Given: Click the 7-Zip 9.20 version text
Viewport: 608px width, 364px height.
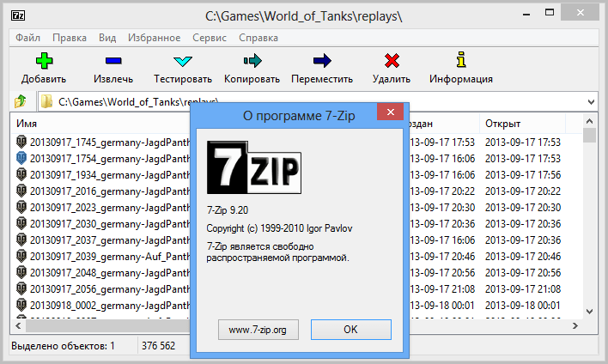Looking at the screenshot, I should pyautogui.click(x=228, y=210).
